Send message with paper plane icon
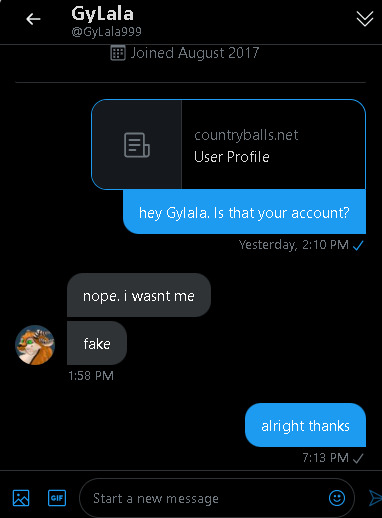 tap(375, 498)
